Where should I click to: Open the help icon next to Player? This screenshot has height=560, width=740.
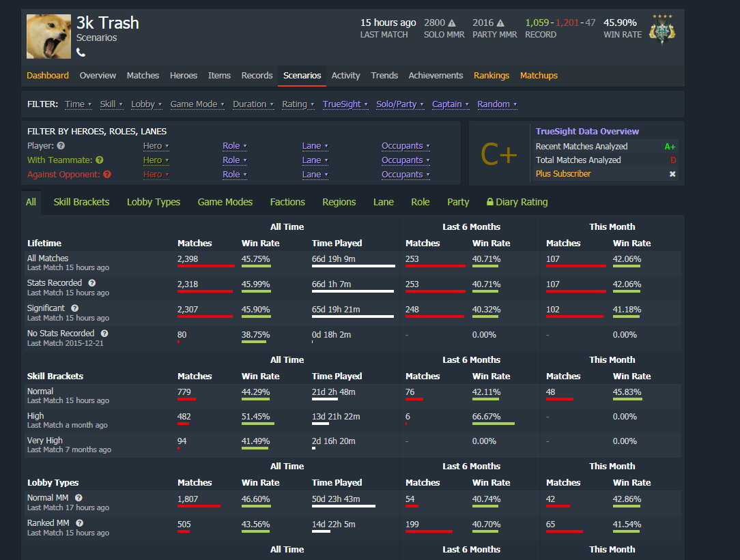point(61,146)
